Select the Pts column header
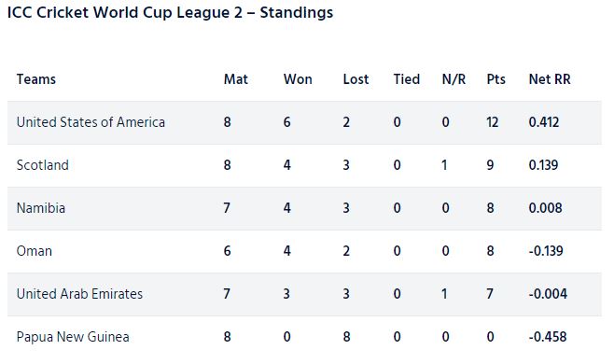The image size is (614, 364). tap(495, 79)
